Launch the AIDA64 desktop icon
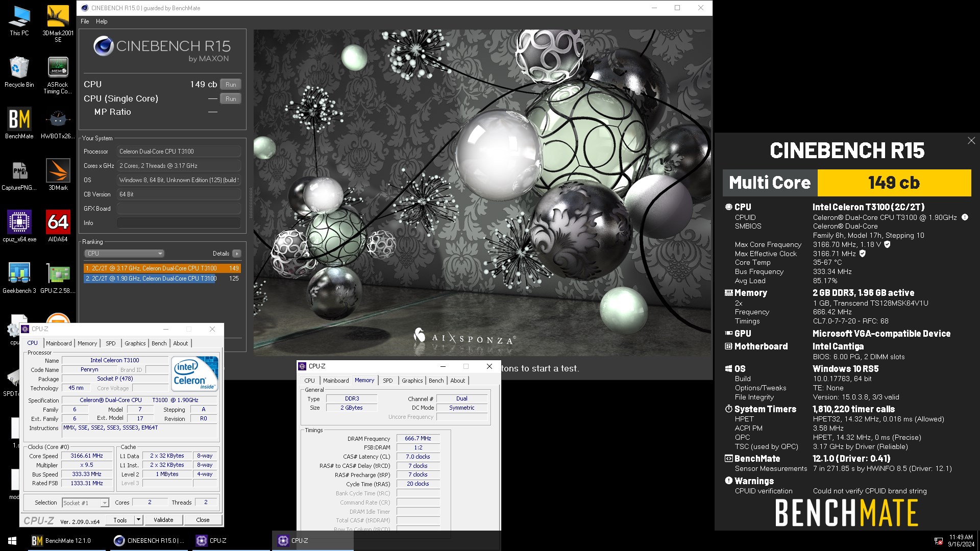The width and height of the screenshot is (980, 551). (58, 226)
